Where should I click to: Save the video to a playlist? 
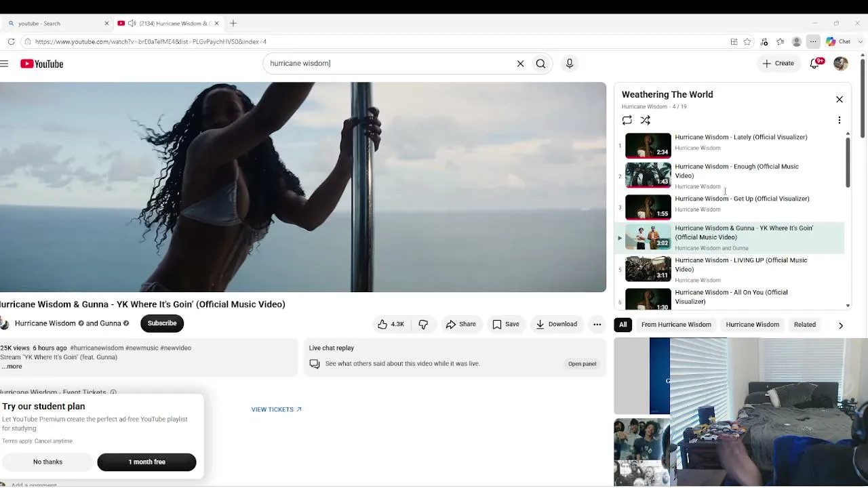(506, 325)
